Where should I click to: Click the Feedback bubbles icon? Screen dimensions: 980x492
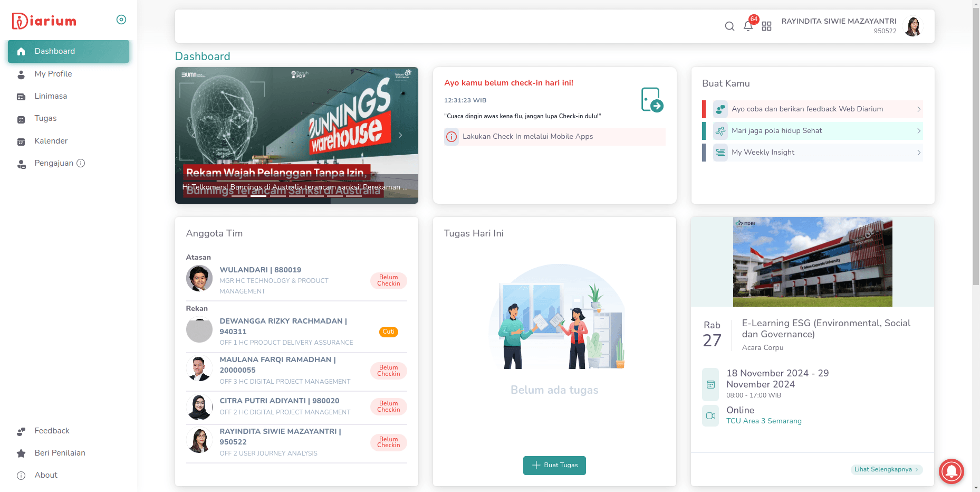pos(21,431)
